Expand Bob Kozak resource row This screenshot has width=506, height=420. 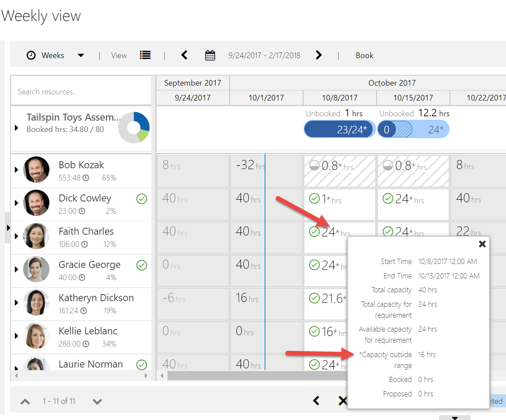tap(17, 170)
